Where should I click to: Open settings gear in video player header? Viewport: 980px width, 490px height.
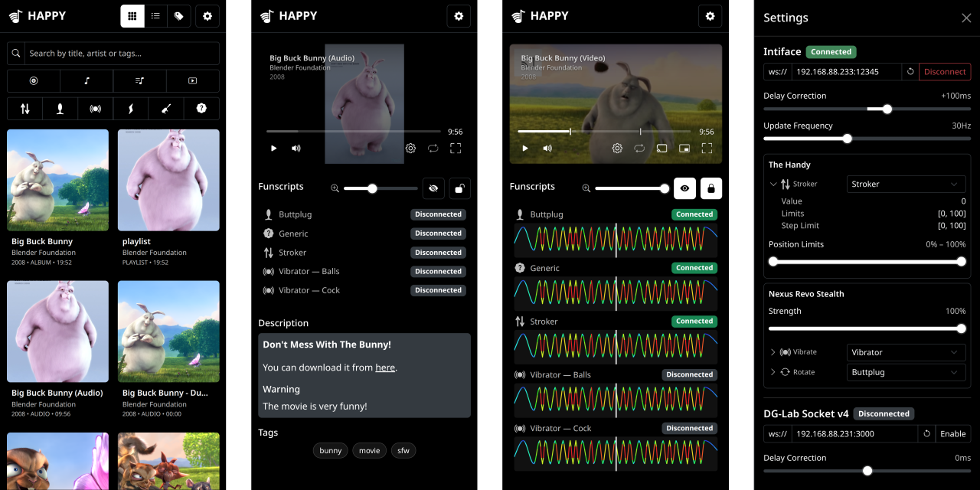(710, 16)
